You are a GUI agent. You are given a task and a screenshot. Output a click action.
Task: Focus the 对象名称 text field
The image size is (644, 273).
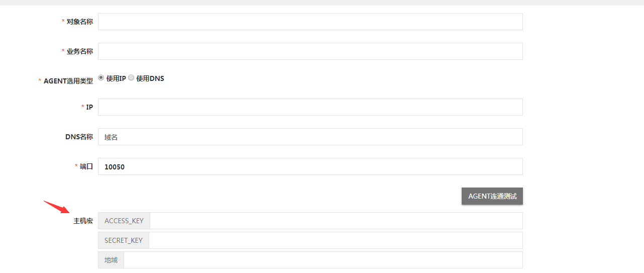[x=310, y=22]
